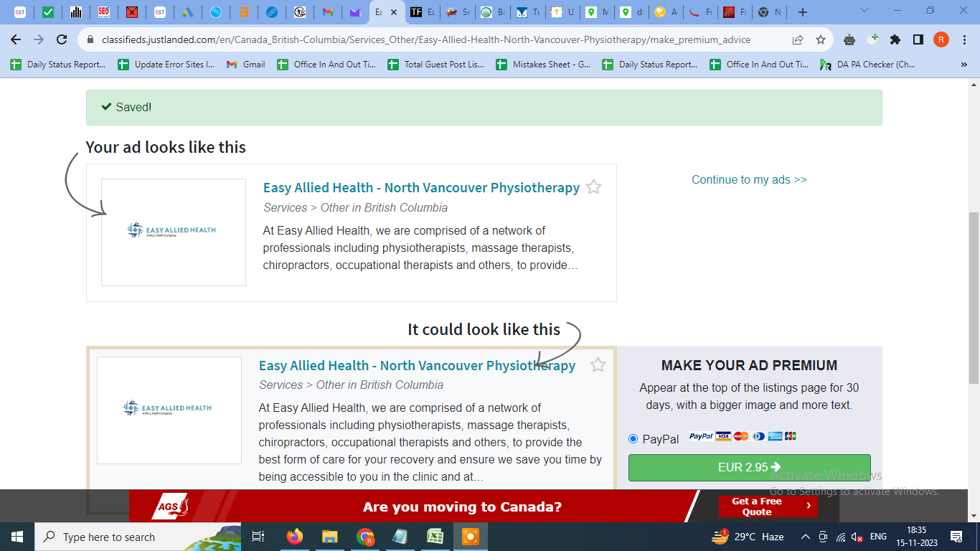
Task: Click the MAKE YOUR AD PREMIUM heading
Action: click(x=749, y=365)
